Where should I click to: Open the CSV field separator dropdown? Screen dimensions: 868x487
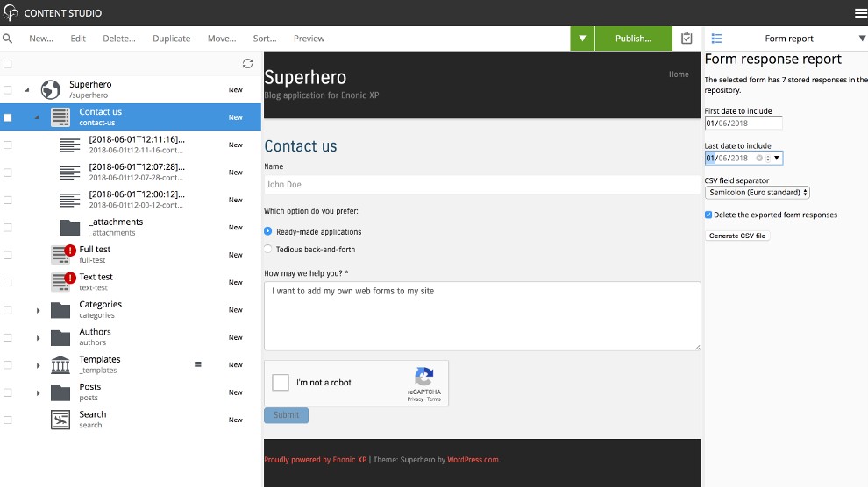(757, 193)
